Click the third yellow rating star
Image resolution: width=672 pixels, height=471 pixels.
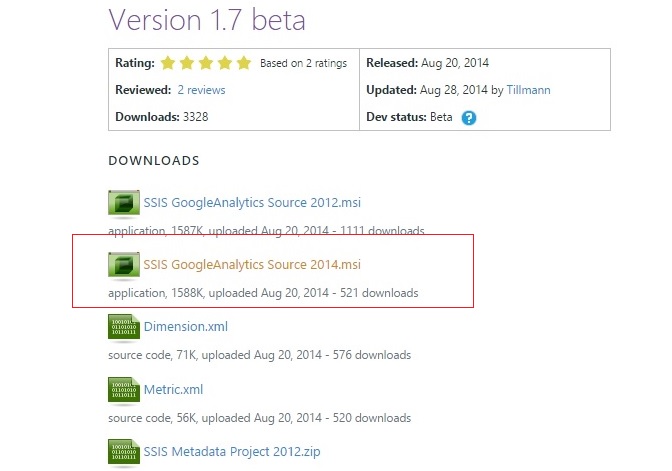click(206, 63)
